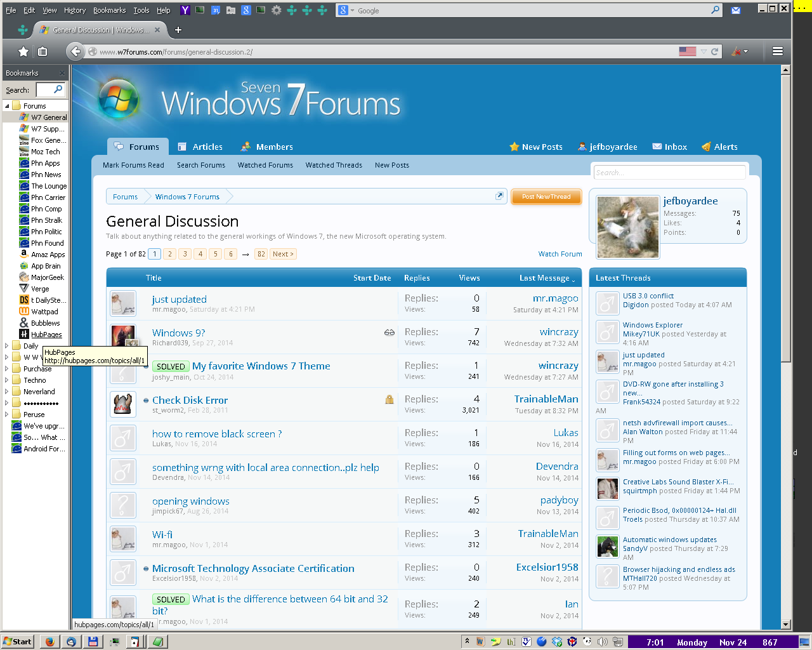Expand the Neverland bookmark folder
The image size is (812, 650).
point(7,392)
